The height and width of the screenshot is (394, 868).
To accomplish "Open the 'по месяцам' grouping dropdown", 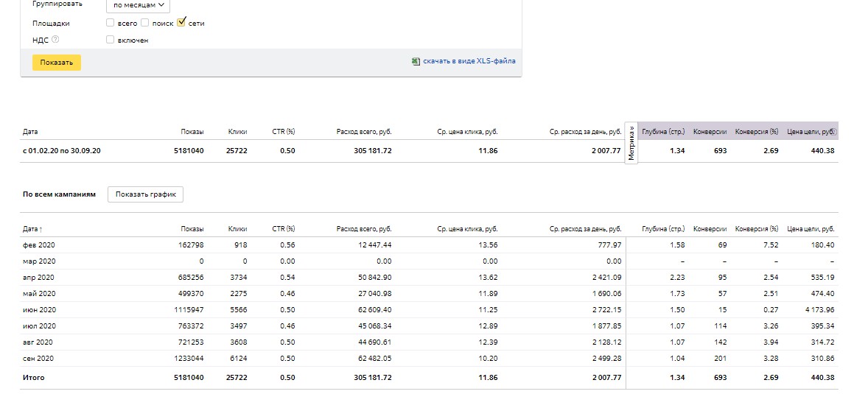I will (x=138, y=4).
